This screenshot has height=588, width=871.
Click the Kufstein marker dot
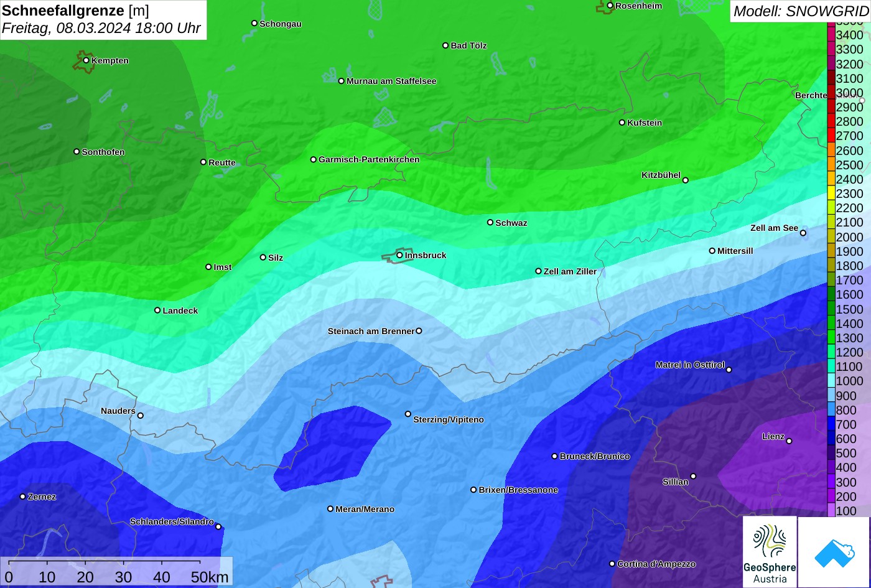pyautogui.click(x=622, y=123)
